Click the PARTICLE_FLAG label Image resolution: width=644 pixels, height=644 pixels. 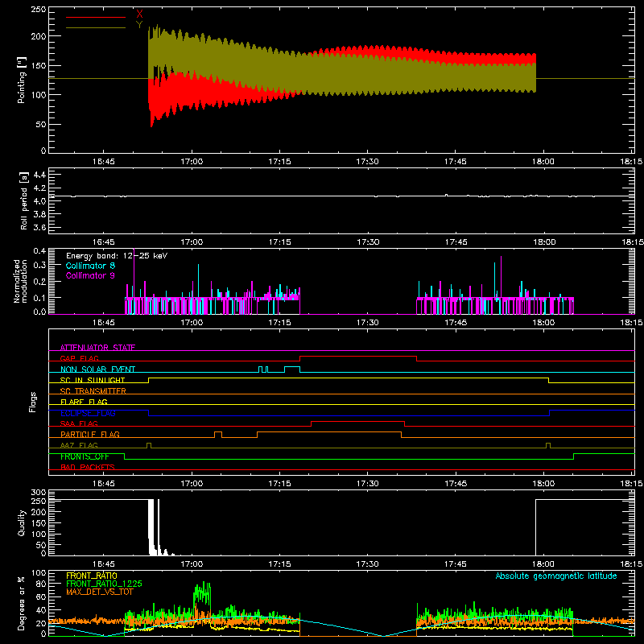tap(90, 434)
